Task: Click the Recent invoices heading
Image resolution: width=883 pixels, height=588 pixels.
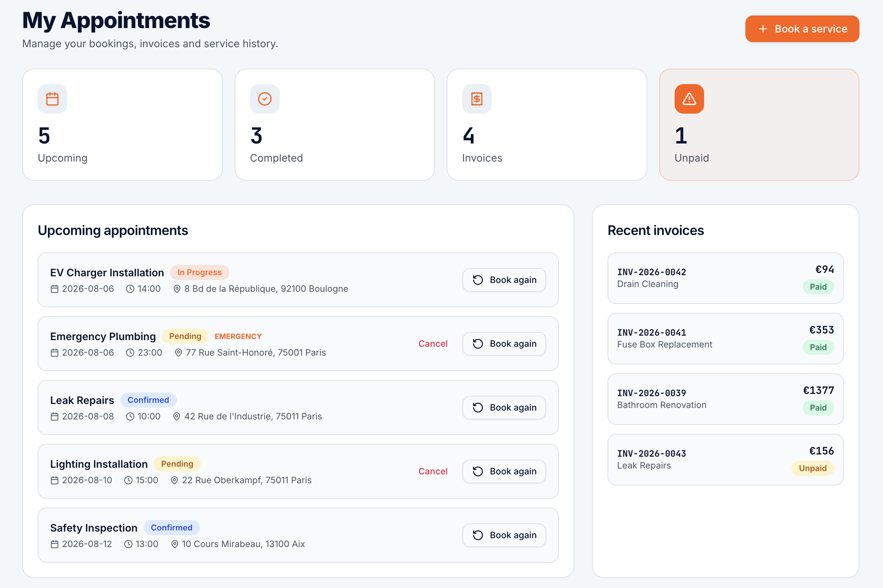Action: [x=655, y=230]
